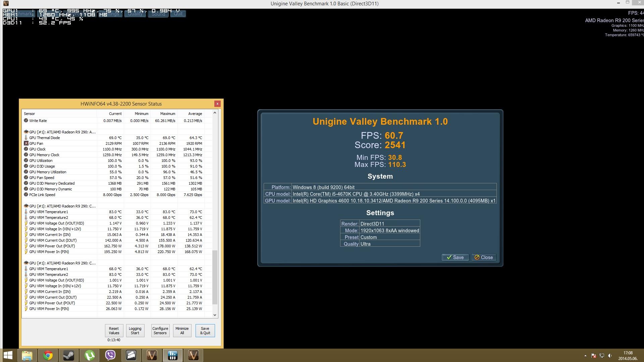The height and width of the screenshot is (362, 644).
Task: Open Configure Sensors
Action: click(x=160, y=330)
